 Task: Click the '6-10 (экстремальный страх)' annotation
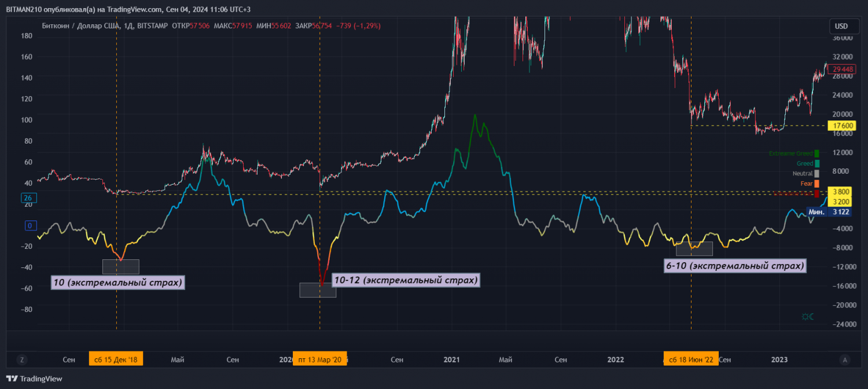pyautogui.click(x=735, y=266)
